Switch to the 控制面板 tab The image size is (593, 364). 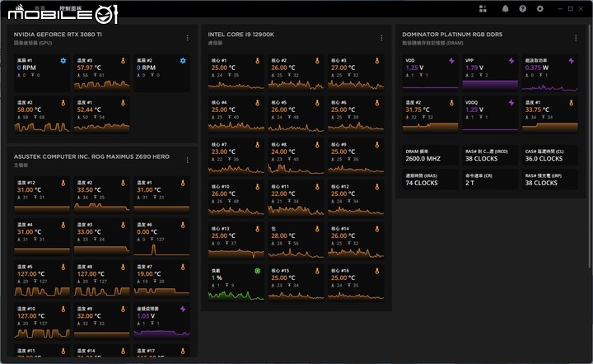[x=70, y=8]
